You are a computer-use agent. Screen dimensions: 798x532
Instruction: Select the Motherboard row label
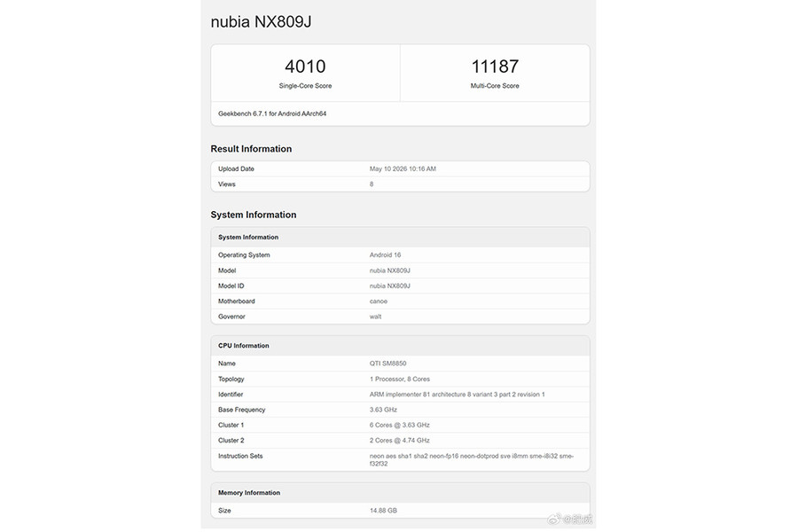[x=237, y=301]
